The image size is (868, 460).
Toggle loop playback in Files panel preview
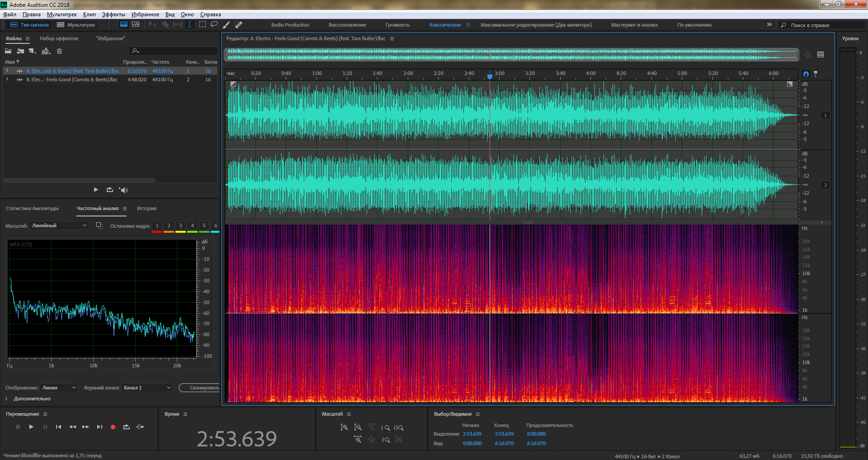pos(110,190)
